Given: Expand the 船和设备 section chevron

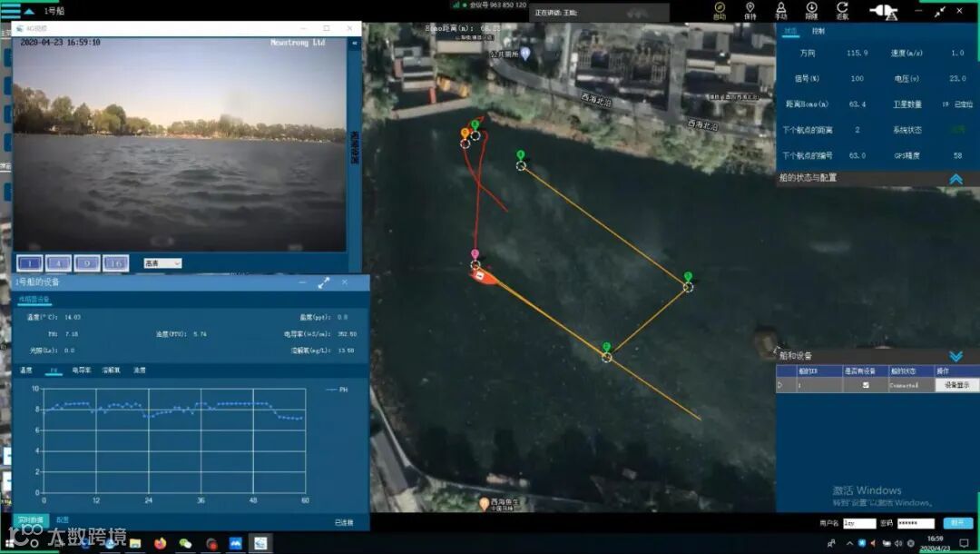Looking at the screenshot, I should 955,356.
